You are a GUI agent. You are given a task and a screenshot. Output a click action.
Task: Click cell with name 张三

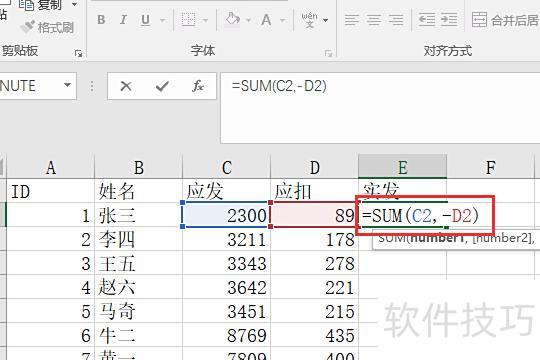coord(138,216)
